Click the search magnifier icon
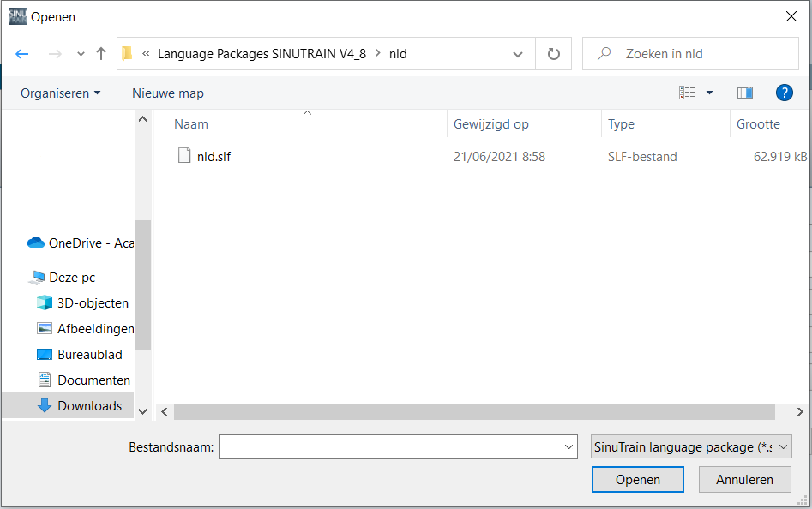Image resolution: width=812 pixels, height=509 pixels. tap(604, 53)
